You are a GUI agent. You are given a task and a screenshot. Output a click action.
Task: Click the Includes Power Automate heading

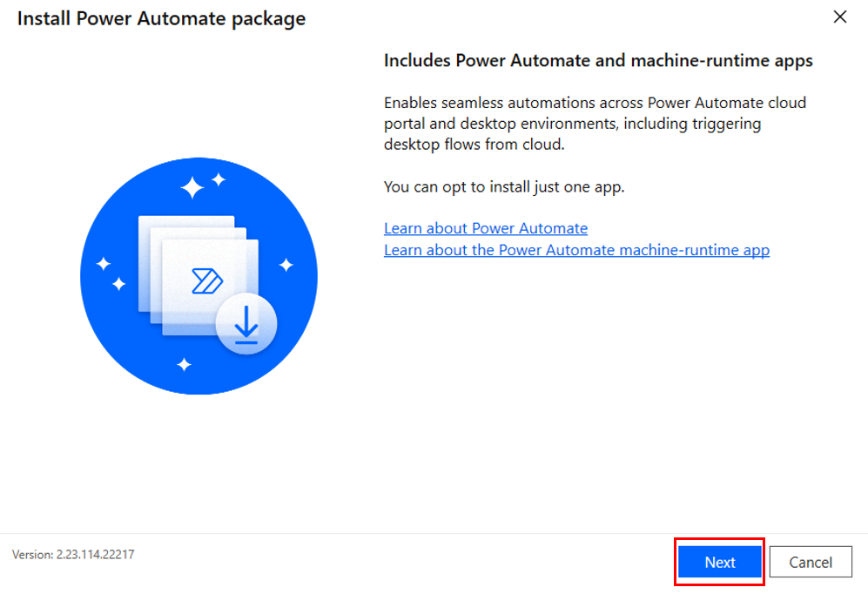[597, 60]
